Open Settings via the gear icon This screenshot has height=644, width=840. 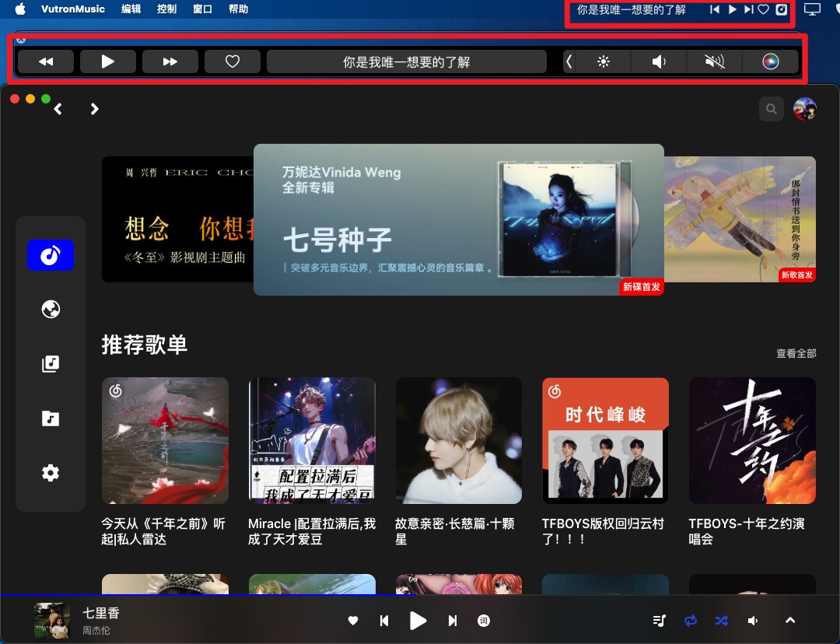tap(50, 472)
